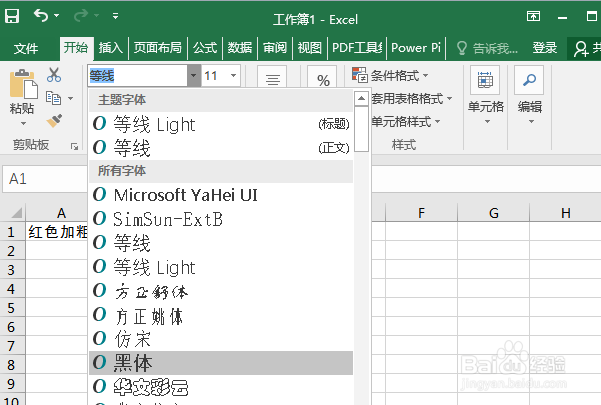Pick theme font 等线 Light (标题)

[221, 124]
